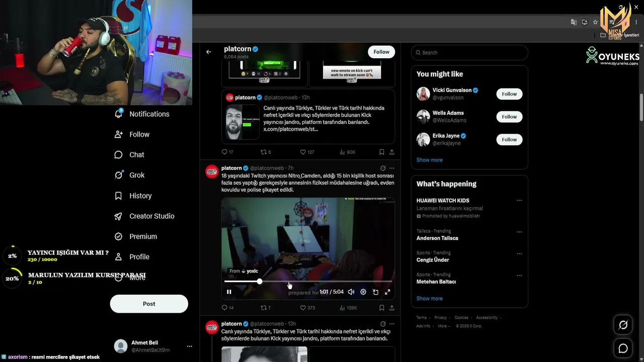Viewport: 644px width, 362px height.
Task: Open video settings gear
Action: coord(363,292)
